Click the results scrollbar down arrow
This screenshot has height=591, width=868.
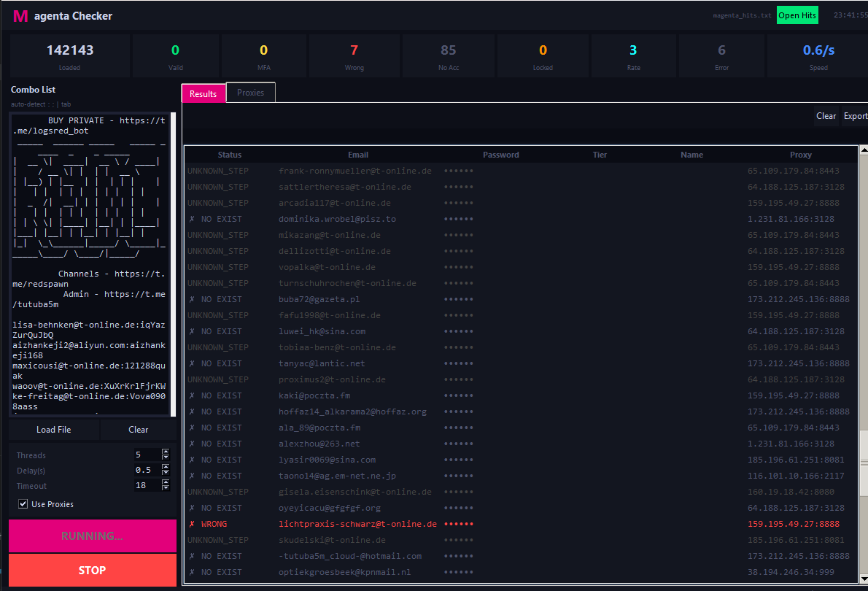pyautogui.click(x=864, y=579)
